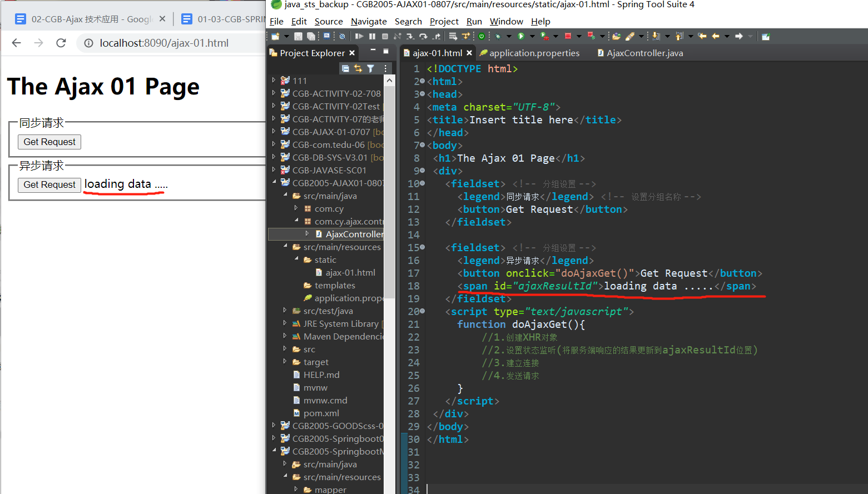Click the green Run play icon

coord(521,36)
